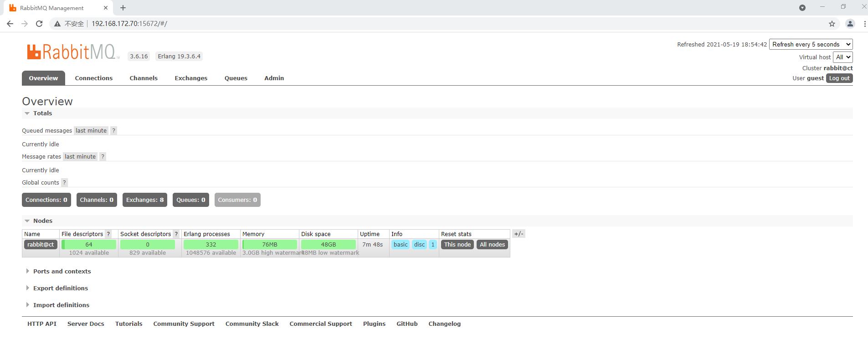Click the browser address bar URL

129,24
